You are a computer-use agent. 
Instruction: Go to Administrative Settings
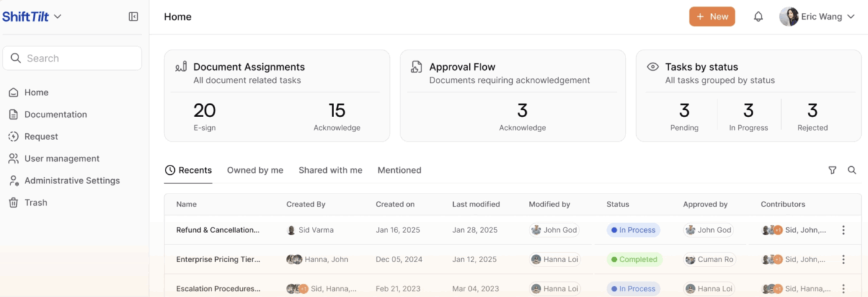pos(71,180)
